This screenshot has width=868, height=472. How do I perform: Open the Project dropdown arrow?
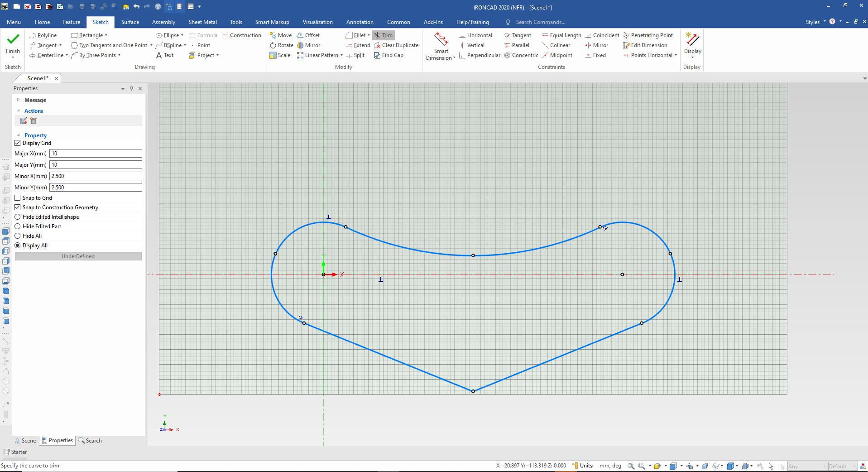tap(218, 55)
